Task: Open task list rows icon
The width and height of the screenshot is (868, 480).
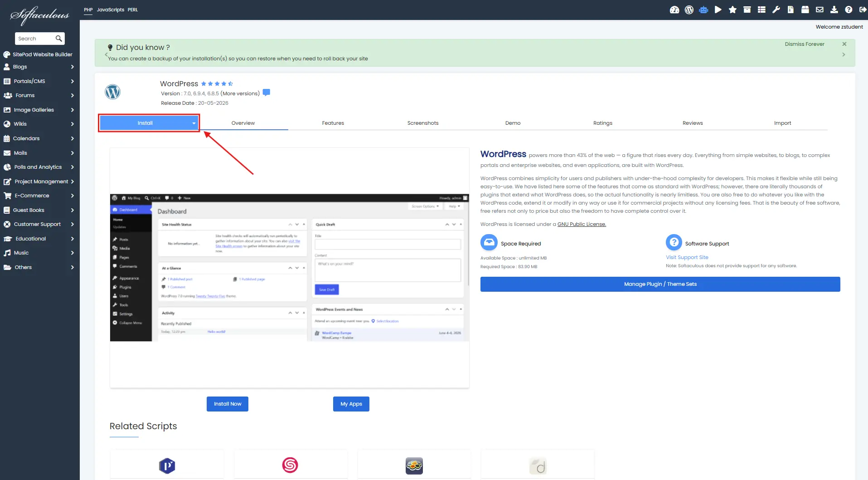Action: coord(761,10)
